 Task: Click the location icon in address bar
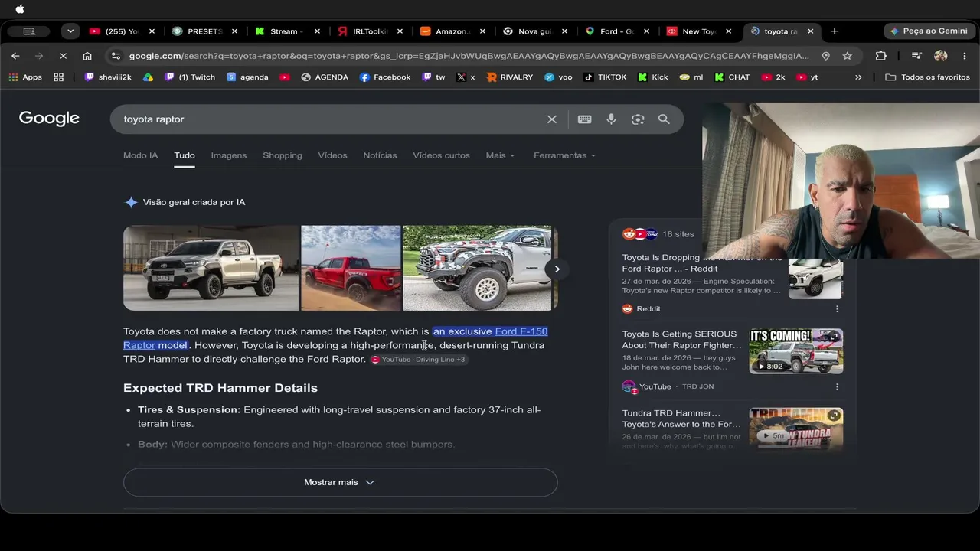click(x=825, y=56)
